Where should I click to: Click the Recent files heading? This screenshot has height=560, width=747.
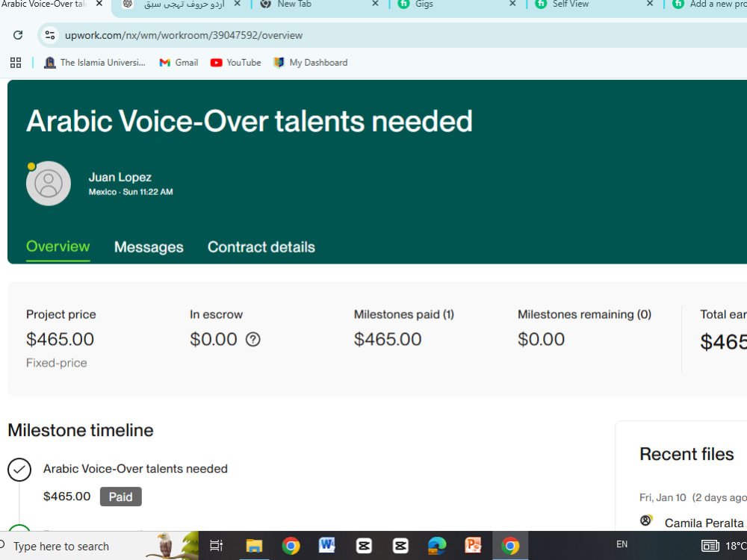coord(686,454)
